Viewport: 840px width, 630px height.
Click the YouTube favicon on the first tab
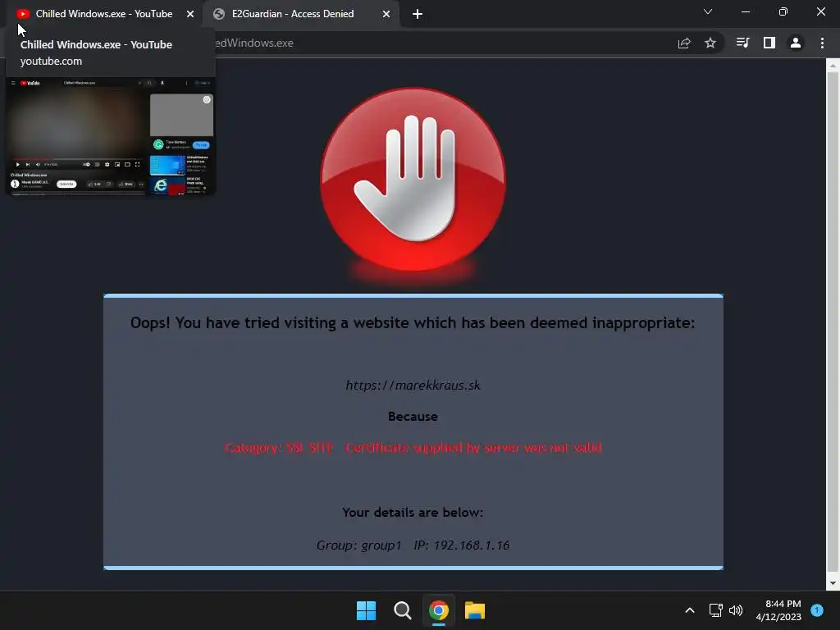point(22,14)
